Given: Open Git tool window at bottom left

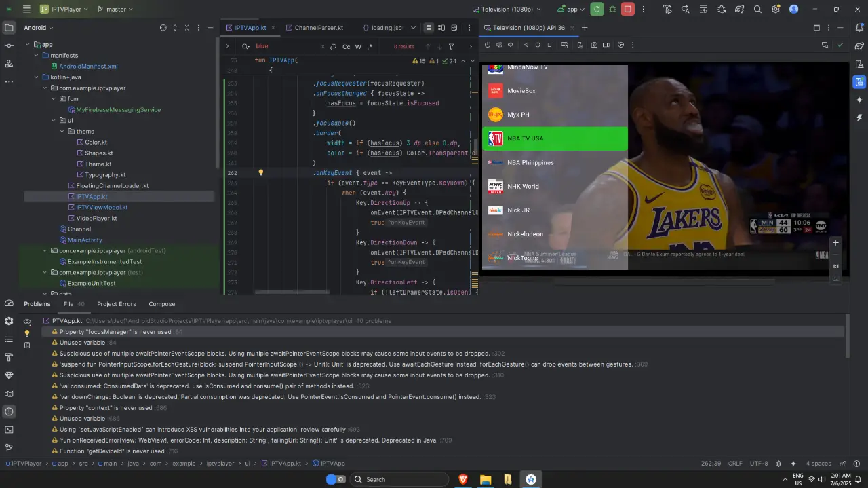Looking at the screenshot, I should point(9,447).
